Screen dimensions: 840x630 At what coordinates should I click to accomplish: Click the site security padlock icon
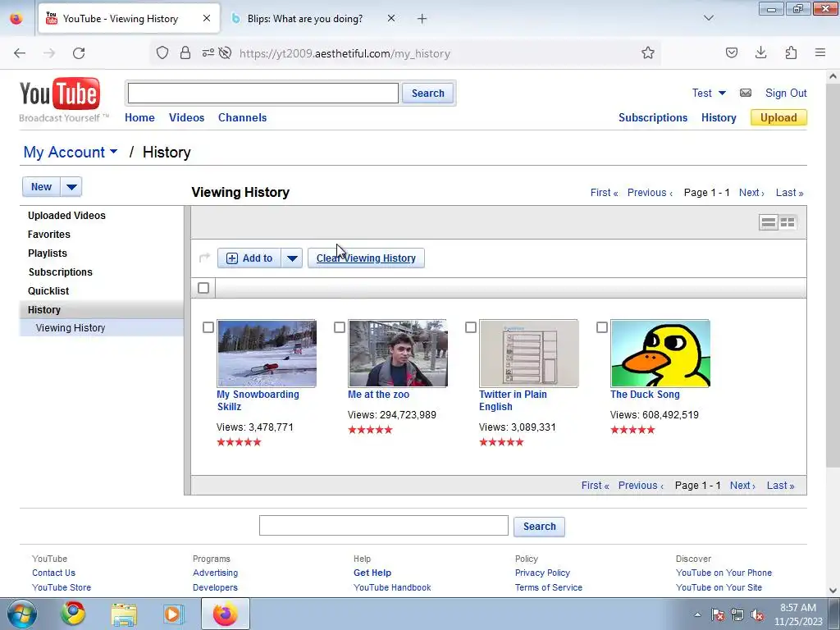coord(185,53)
